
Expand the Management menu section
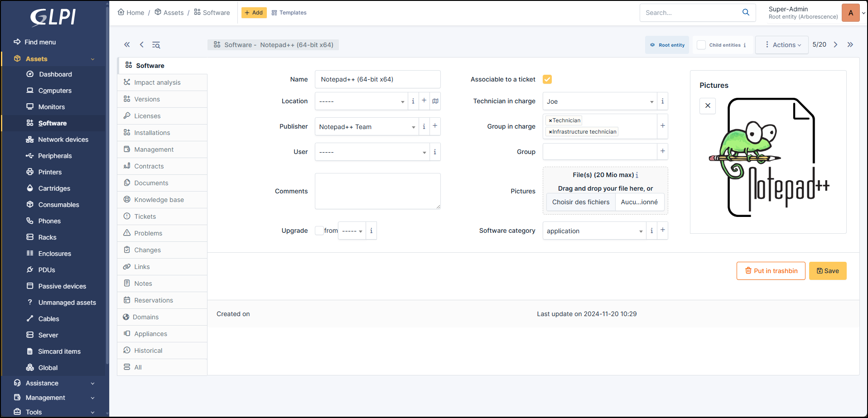point(54,398)
